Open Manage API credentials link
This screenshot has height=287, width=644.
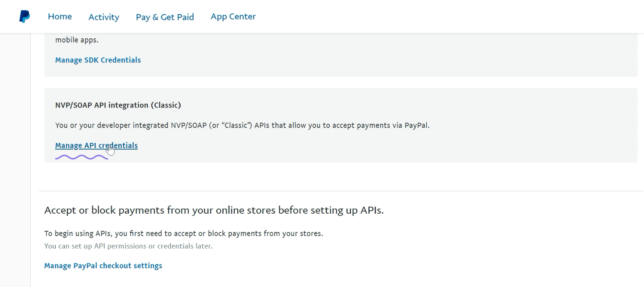tap(96, 145)
